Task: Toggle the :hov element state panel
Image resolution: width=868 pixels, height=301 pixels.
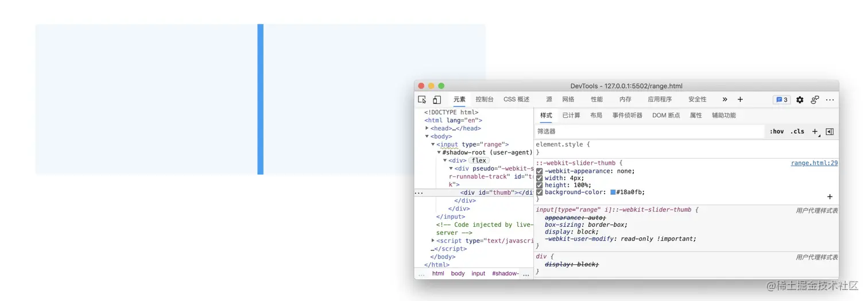Action: (777, 132)
